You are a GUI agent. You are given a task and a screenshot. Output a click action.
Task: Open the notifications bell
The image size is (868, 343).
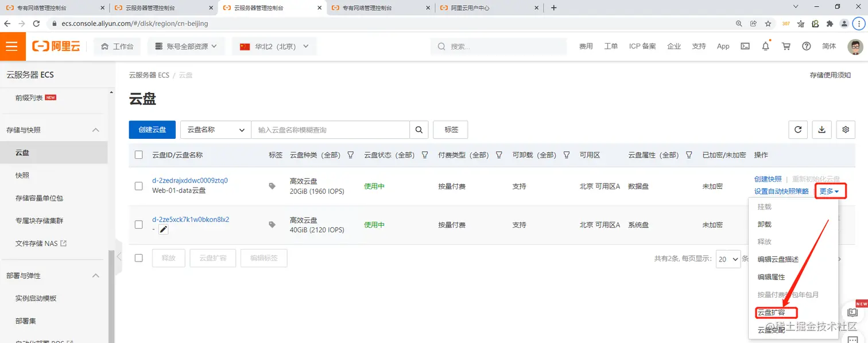tap(766, 46)
